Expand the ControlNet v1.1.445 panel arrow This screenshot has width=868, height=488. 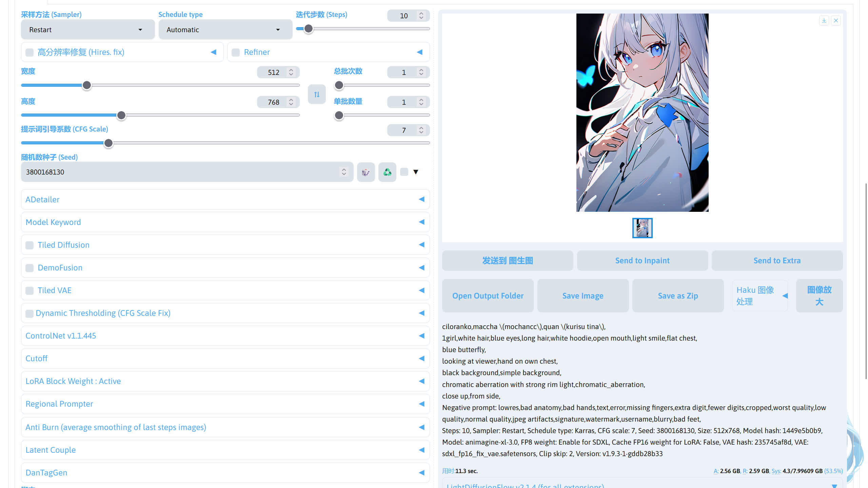[421, 336]
